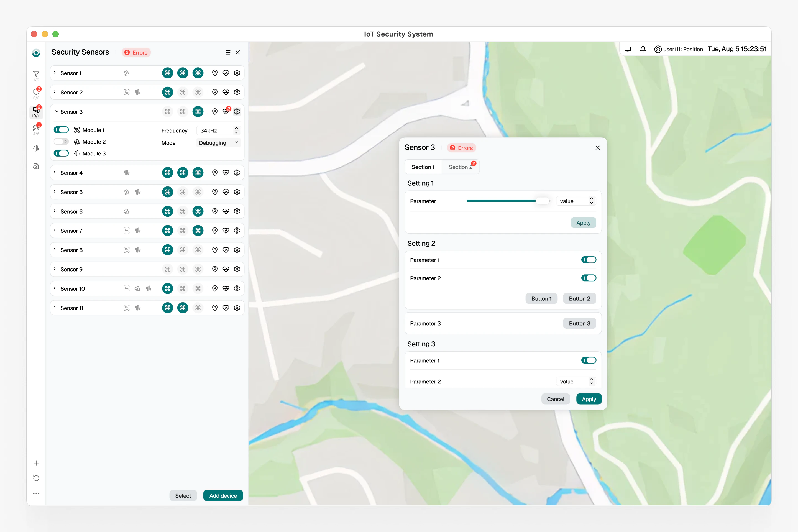This screenshot has width=798, height=532.
Task: Toggle third command button on Sensor 3
Action: click(198, 112)
